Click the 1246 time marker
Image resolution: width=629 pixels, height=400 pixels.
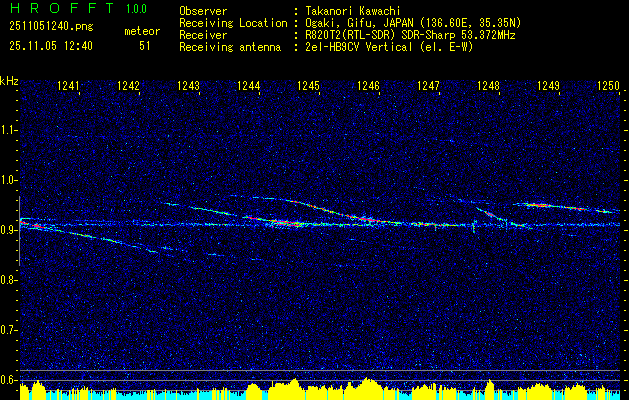[368, 86]
